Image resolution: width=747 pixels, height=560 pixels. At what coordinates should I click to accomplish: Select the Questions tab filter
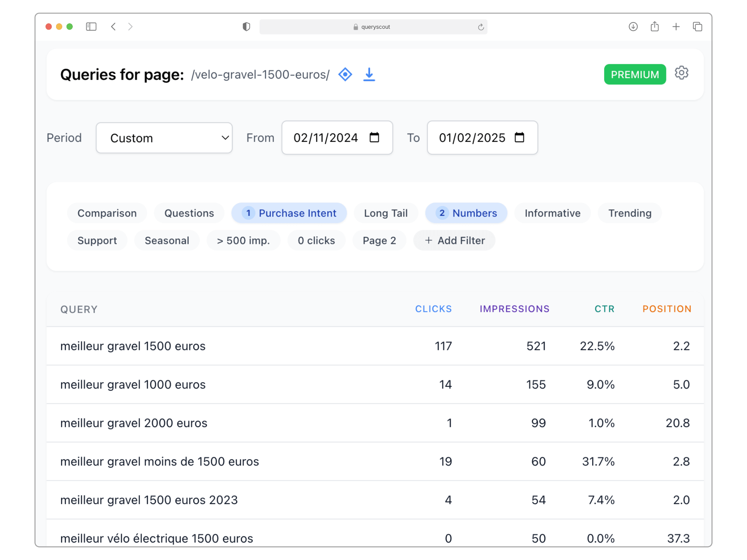189,213
